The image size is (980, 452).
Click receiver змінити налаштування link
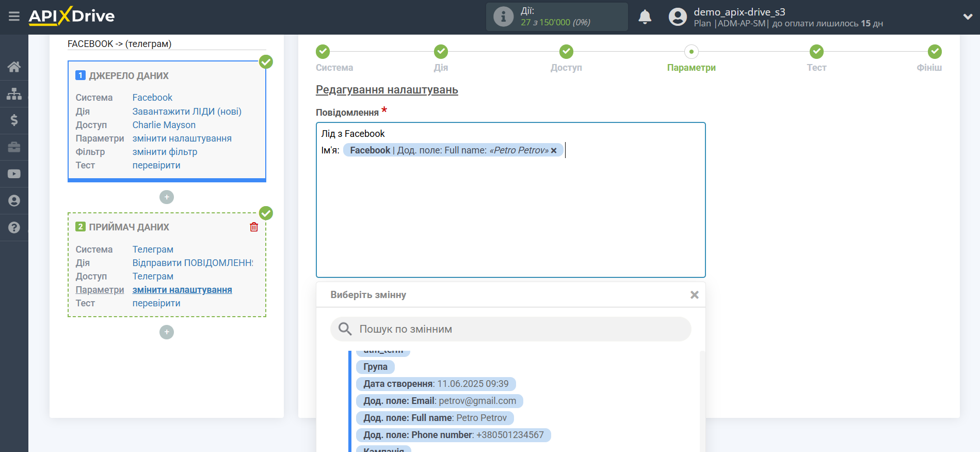pyautogui.click(x=182, y=290)
